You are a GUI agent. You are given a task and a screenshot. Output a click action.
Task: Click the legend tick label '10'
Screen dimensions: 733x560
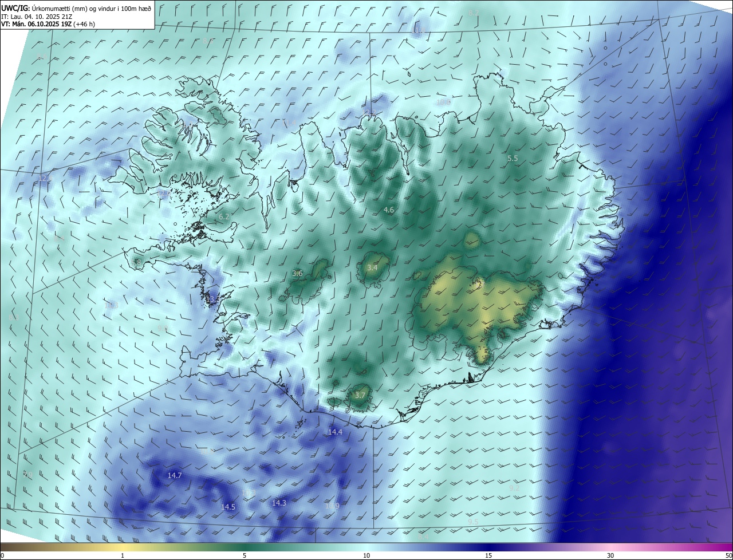click(366, 555)
